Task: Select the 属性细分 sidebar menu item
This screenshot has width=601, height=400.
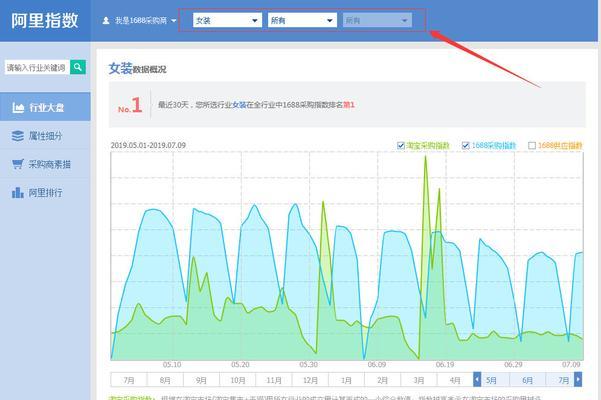Action: point(45,136)
